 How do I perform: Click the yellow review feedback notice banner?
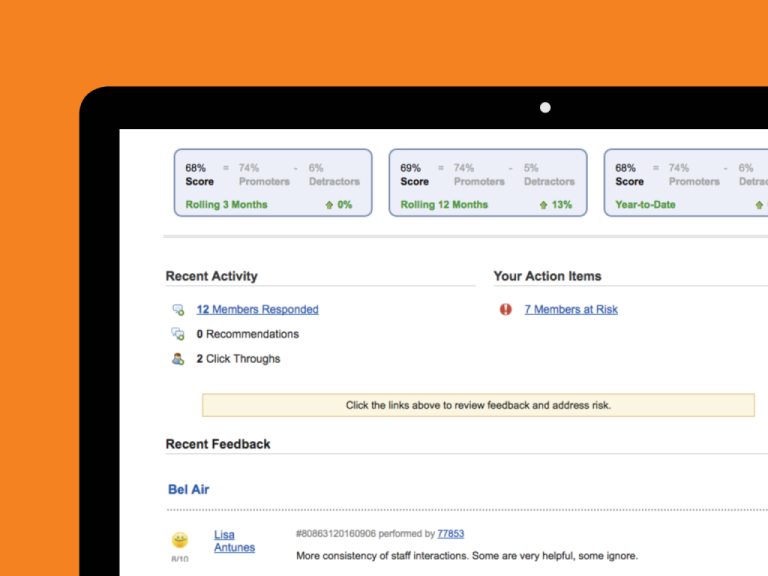click(478, 405)
